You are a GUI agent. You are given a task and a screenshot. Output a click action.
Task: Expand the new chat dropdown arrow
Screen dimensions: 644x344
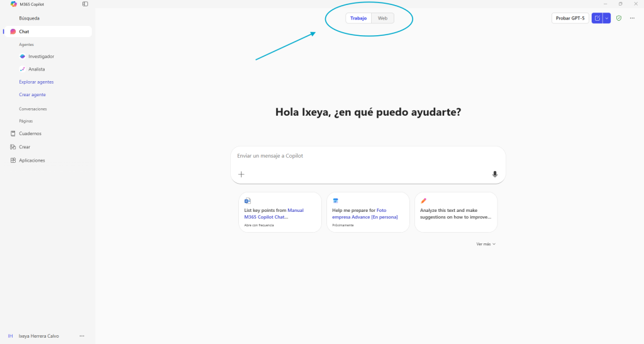click(607, 18)
